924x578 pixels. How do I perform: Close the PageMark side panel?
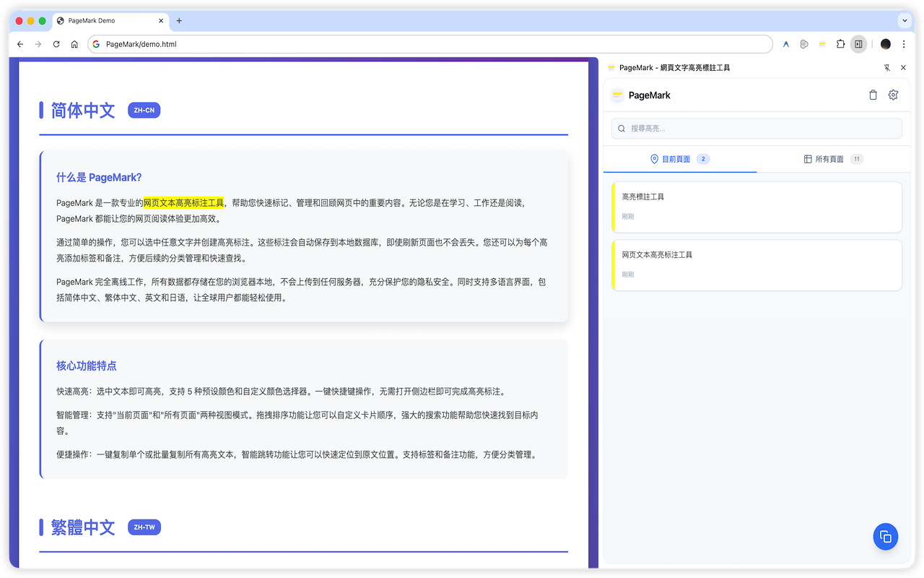[x=903, y=67]
